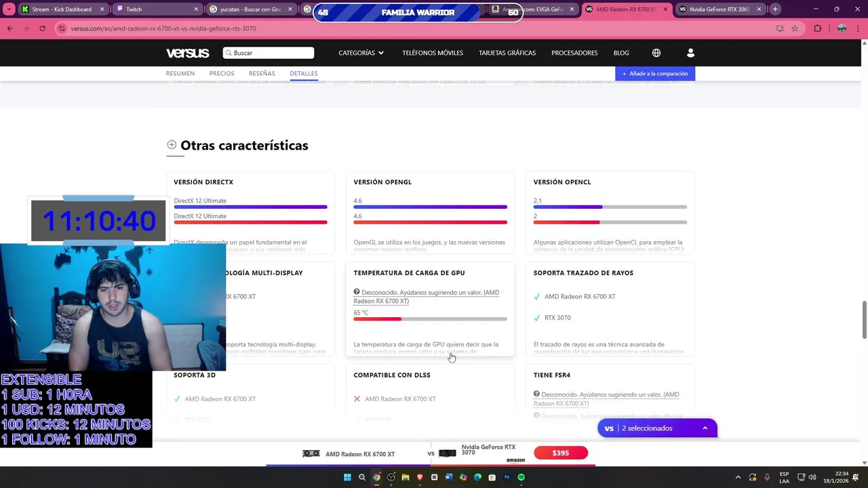Open the Tarjetas gráficas menu item

tap(507, 53)
